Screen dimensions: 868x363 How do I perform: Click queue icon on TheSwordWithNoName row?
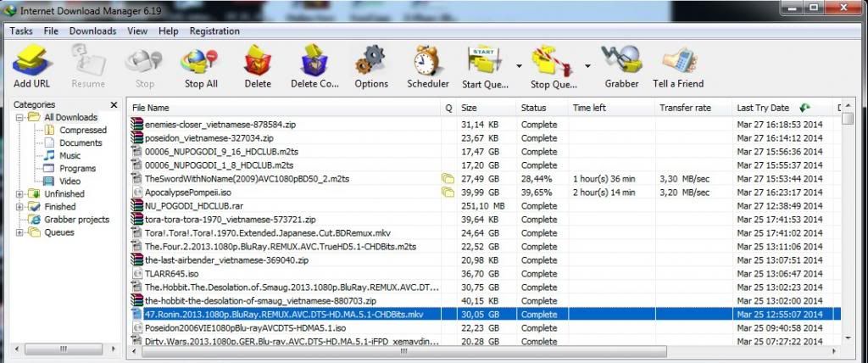pos(448,178)
